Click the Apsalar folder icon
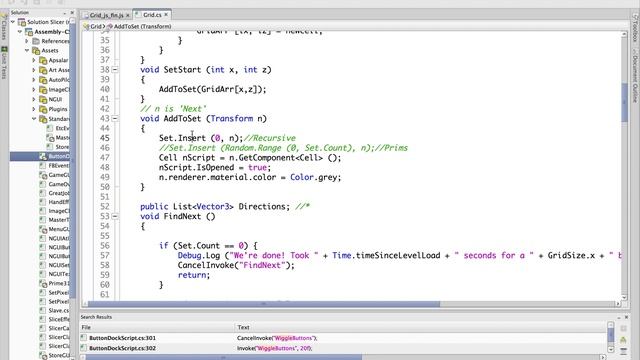This screenshot has width=640, height=360. (43, 60)
